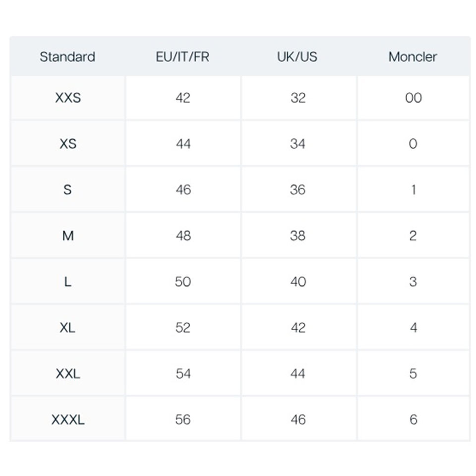Select the XL size cell
The width and height of the screenshot is (476, 476).
click(x=68, y=328)
